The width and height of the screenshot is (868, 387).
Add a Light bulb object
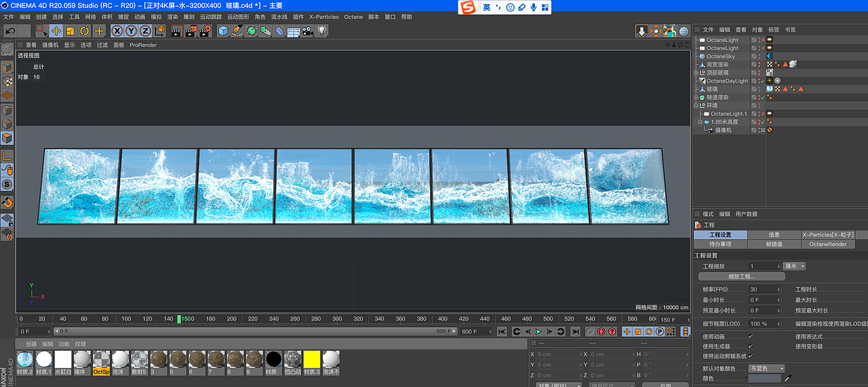tap(322, 30)
